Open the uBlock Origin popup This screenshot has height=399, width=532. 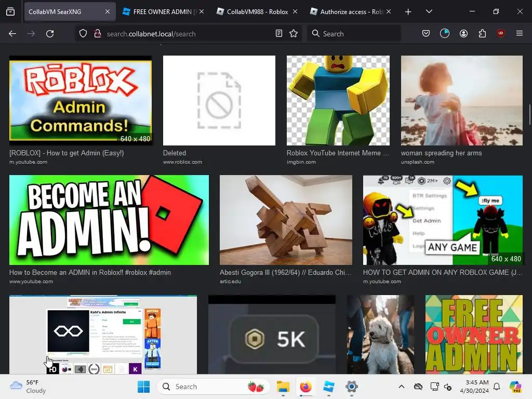click(501, 33)
